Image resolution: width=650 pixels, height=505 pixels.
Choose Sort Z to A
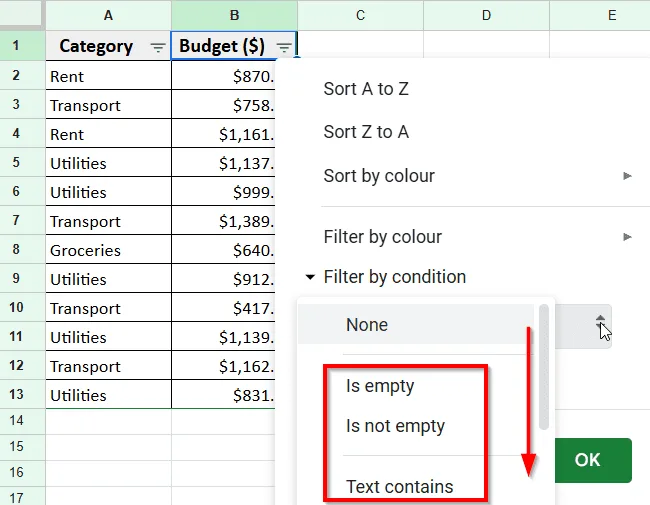click(366, 132)
